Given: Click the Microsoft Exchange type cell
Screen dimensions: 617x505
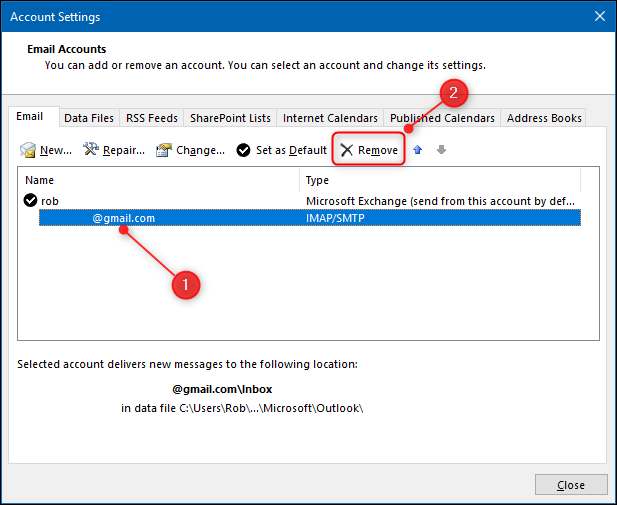Looking at the screenshot, I should [x=440, y=201].
